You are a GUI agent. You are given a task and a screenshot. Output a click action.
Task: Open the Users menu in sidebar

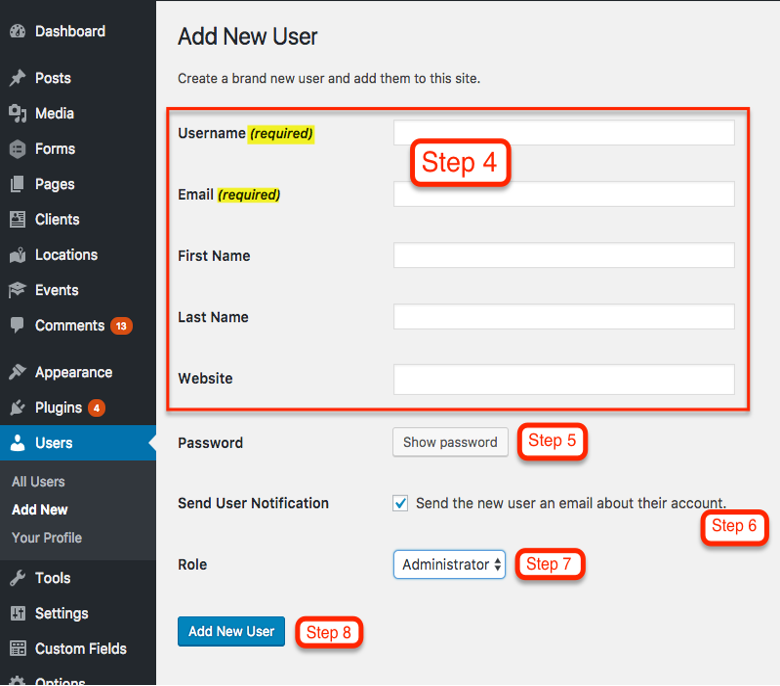click(x=54, y=443)
